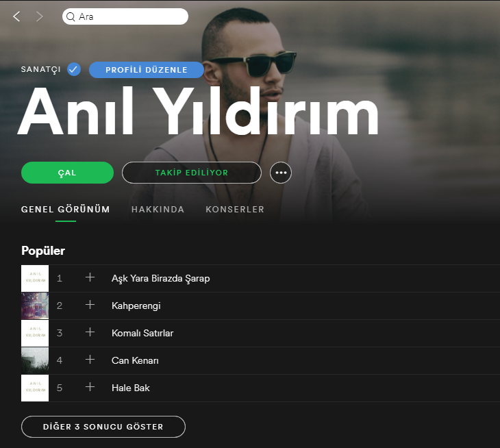Add Can Kenarı with plus icon
The width and height of the screenshot is (500, 448).
click(x=90, y=360)
